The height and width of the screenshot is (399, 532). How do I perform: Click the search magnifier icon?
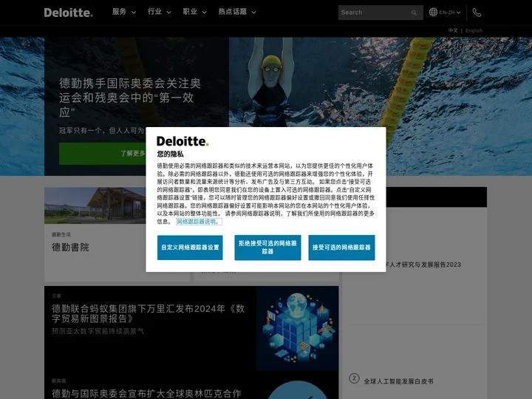pyautogui.click(x=414, y=13)
